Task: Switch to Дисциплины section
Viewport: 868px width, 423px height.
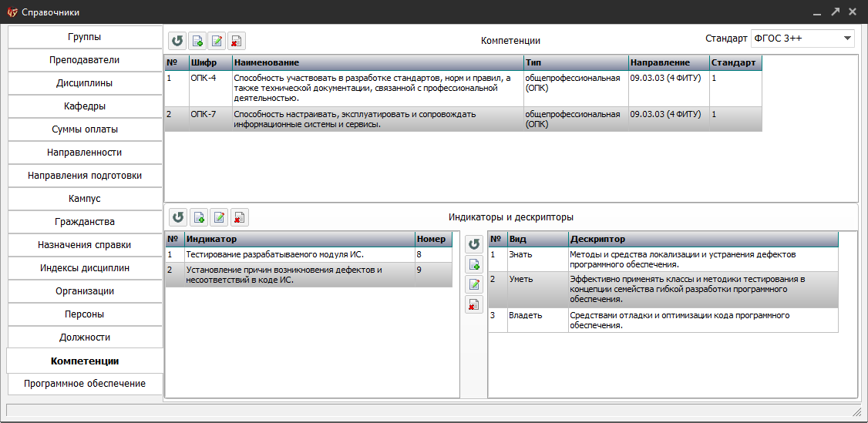Action: pos(85,83)
